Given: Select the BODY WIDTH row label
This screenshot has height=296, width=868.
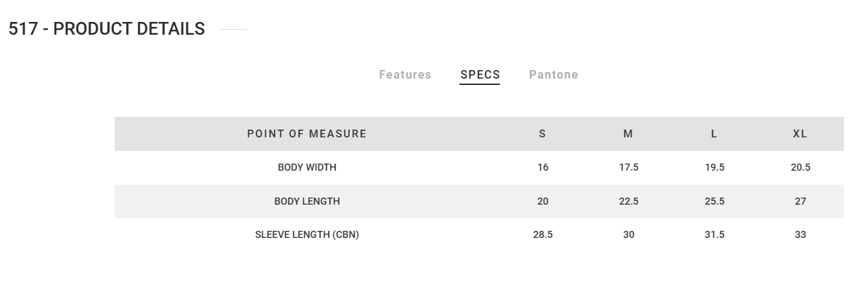Looking at the screenshot, I should click(307, 168).
